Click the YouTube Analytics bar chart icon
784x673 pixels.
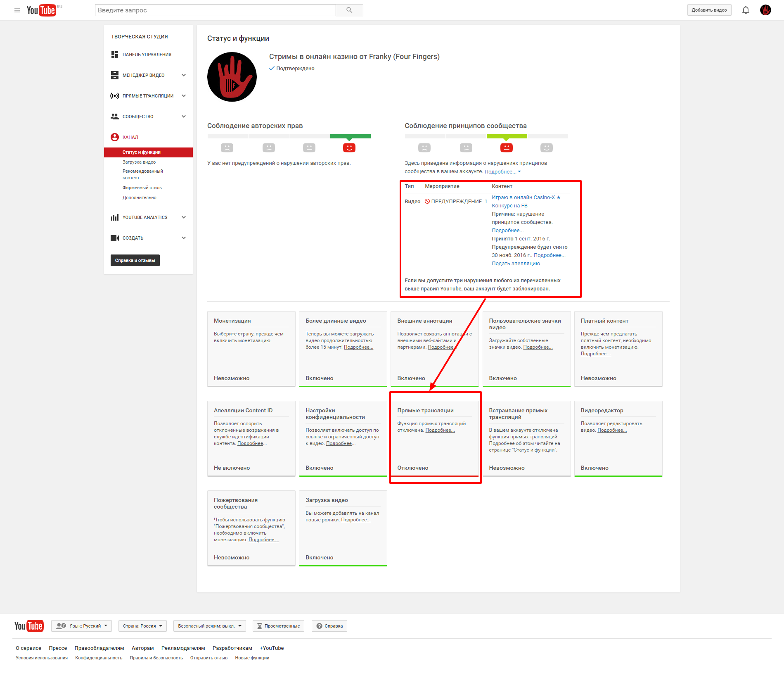(x=115, y=217)
